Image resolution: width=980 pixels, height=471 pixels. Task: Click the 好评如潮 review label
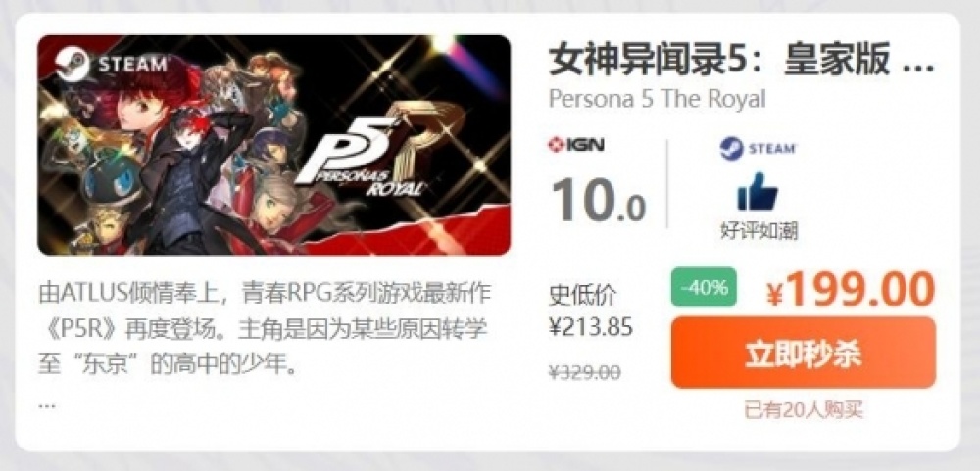(759, 231)
